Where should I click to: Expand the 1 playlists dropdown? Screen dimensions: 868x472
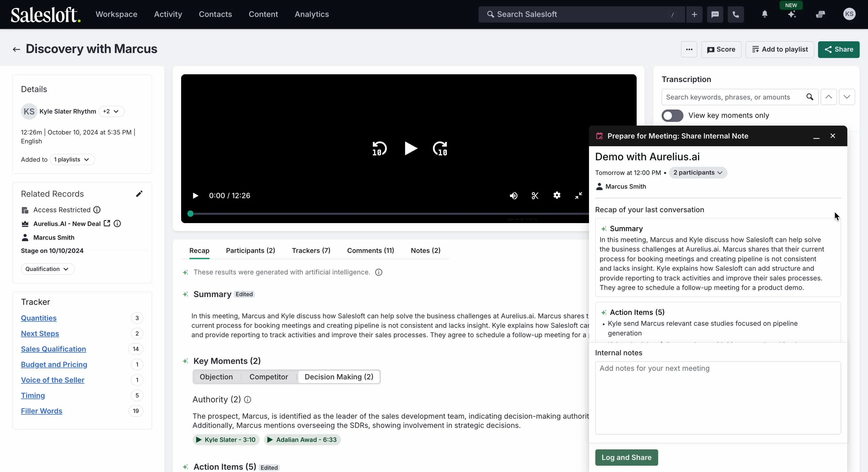72,159
